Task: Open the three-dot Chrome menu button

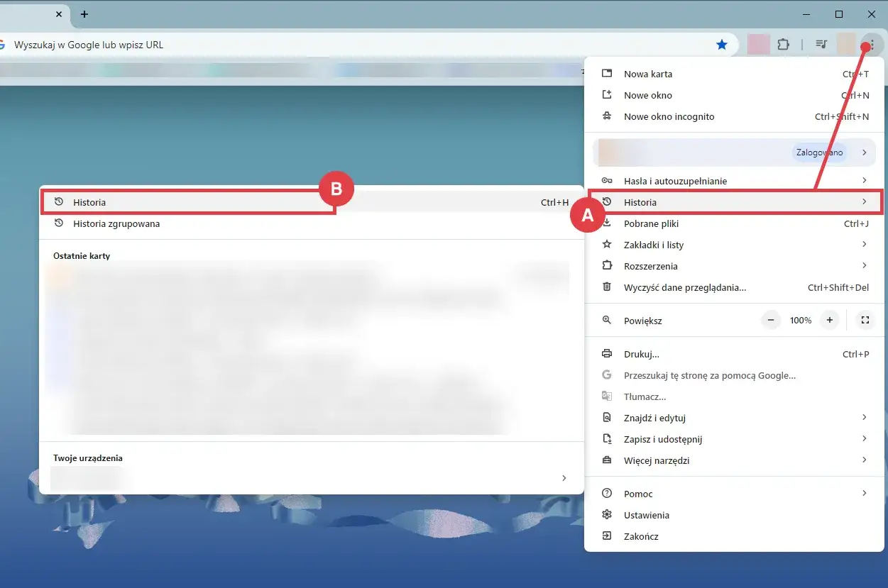Action: pyautogui.click(x=871, y=45)
